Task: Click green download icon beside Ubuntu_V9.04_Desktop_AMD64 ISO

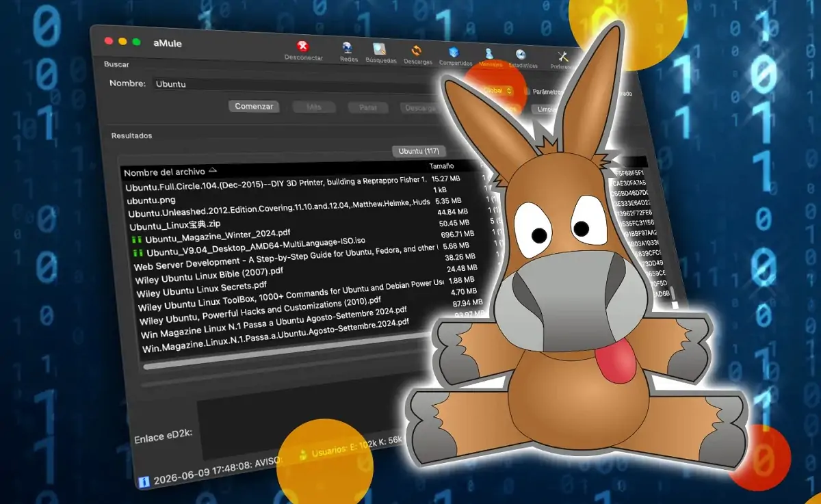Action: point(137,253)
